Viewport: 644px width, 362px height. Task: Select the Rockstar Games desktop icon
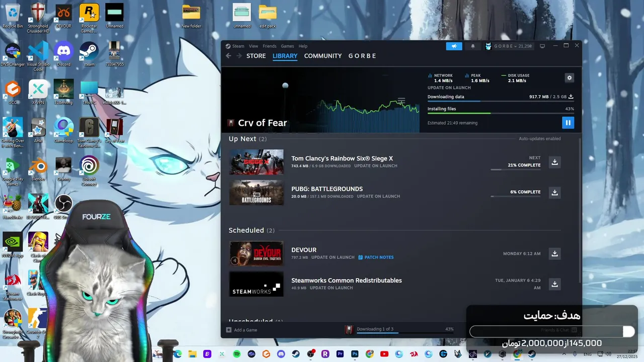click(x=89, y=18)
